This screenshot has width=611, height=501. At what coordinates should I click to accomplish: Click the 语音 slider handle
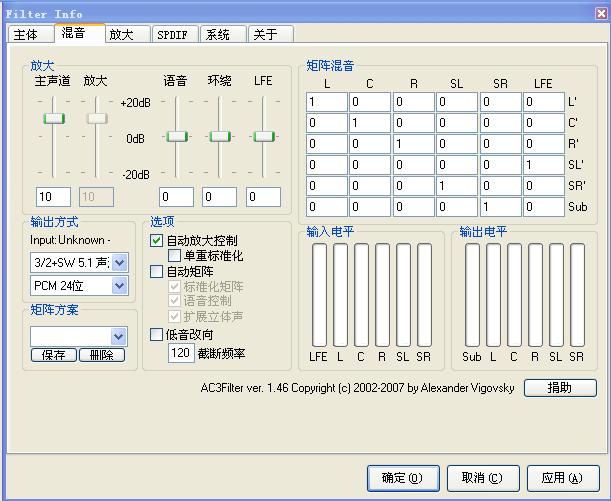pyautogui.click(x=177, y=136)
